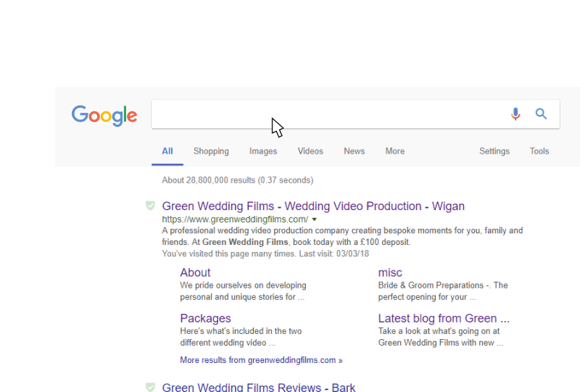Expand green arrow next to greenweddingfilms.com URL
This screenshot has height=392, width=580.
point(315,220)
